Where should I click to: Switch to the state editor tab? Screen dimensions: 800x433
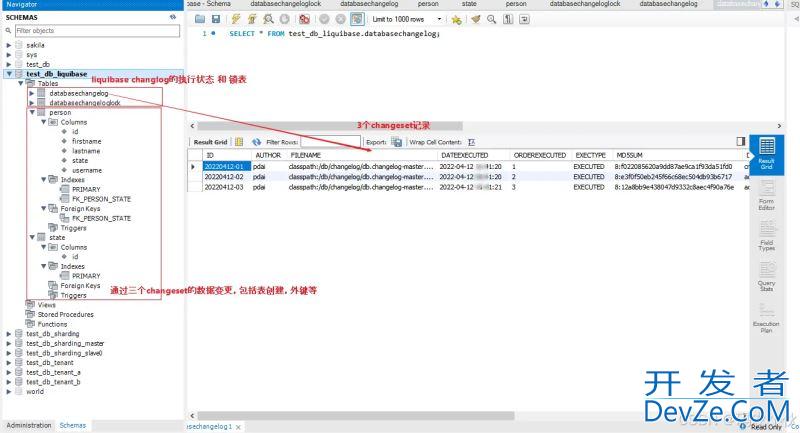click(x=469, y=4)
